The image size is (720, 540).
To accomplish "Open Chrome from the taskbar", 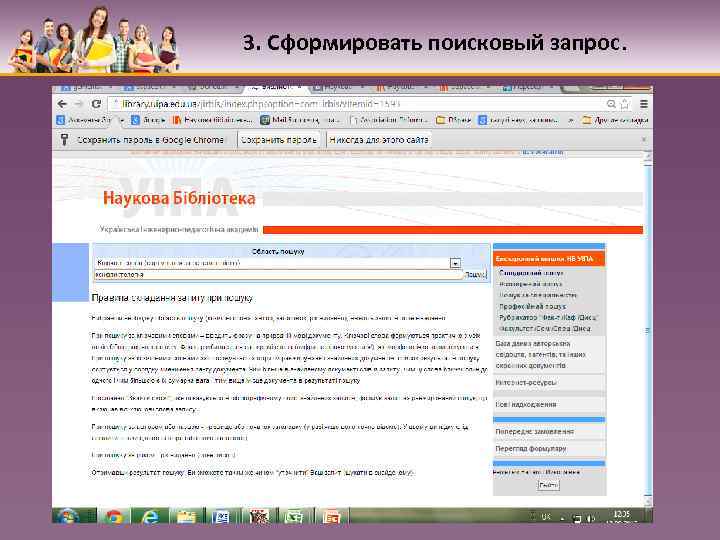I will tap(114, 517).
